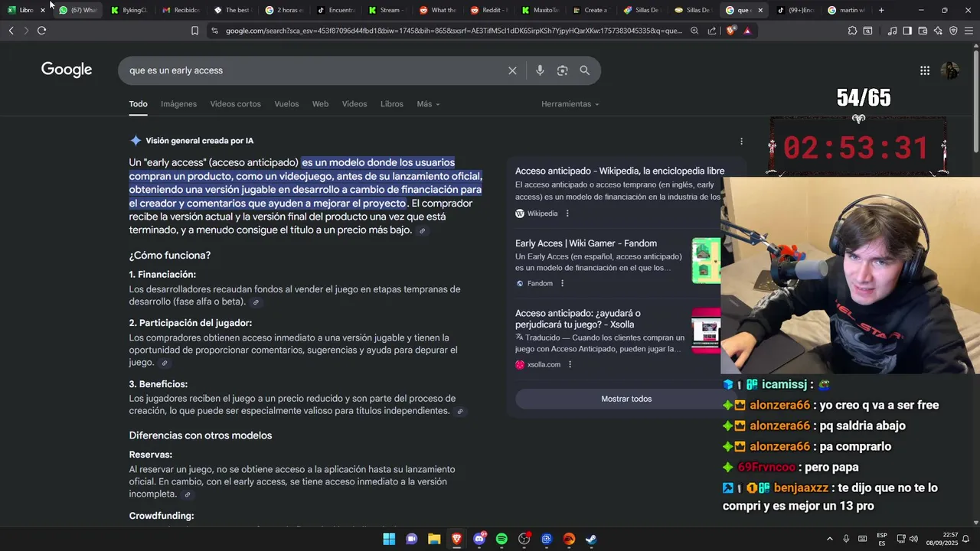Open the Acceso anticipado Wikipedia result
980x551 pixels.
[619, 171]
